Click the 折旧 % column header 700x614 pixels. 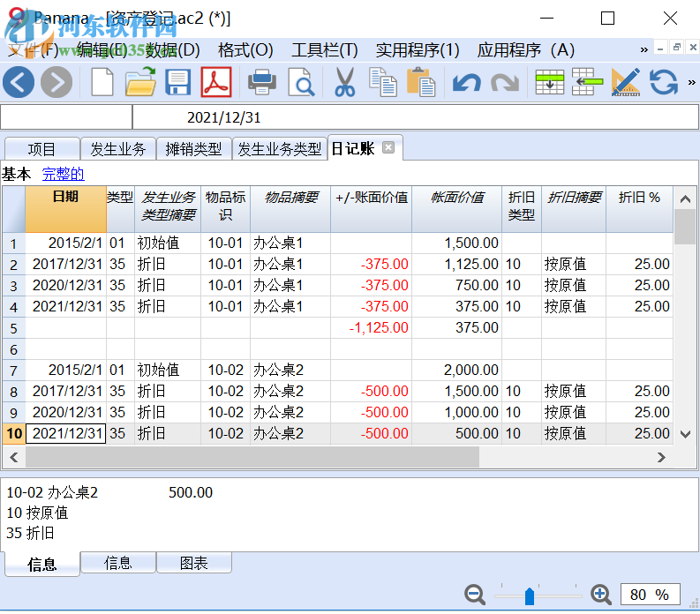639,209
